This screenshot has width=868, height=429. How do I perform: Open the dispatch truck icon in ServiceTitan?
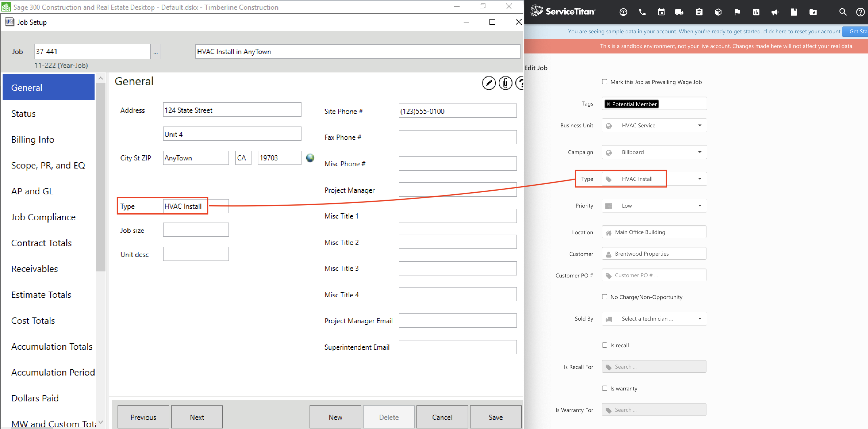click(x=679, y=12)
